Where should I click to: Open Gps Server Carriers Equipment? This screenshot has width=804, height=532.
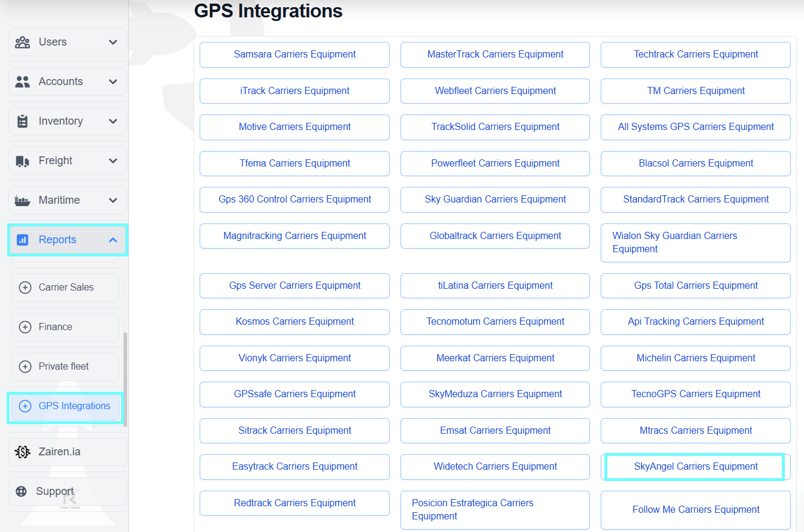pyautogui.click(x=294, y=286)
